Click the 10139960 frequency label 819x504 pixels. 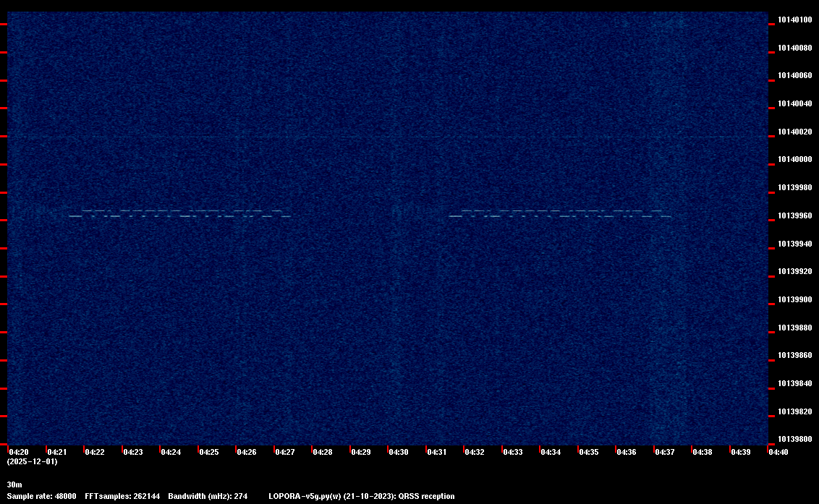tap(795, 215)
